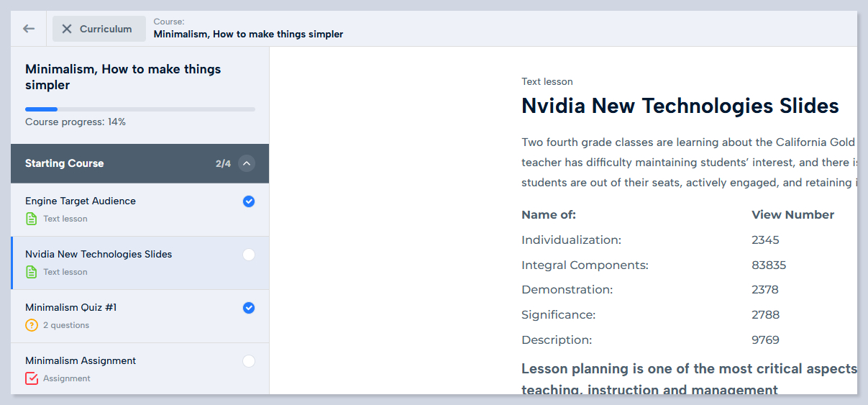Click the Minimalism Assignment red checkbox icon
Screen dimensions: 868x405
pos(32,378)
